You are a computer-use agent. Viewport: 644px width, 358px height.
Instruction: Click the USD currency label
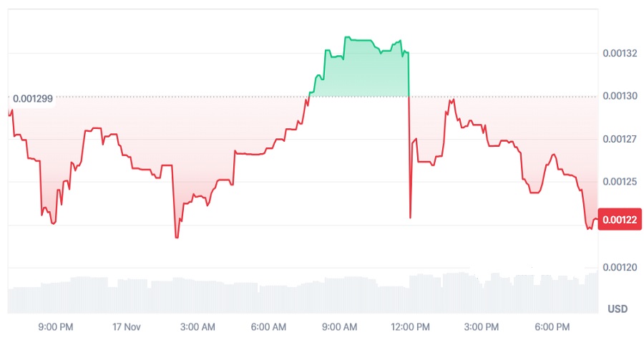click(x=618, y=309)
